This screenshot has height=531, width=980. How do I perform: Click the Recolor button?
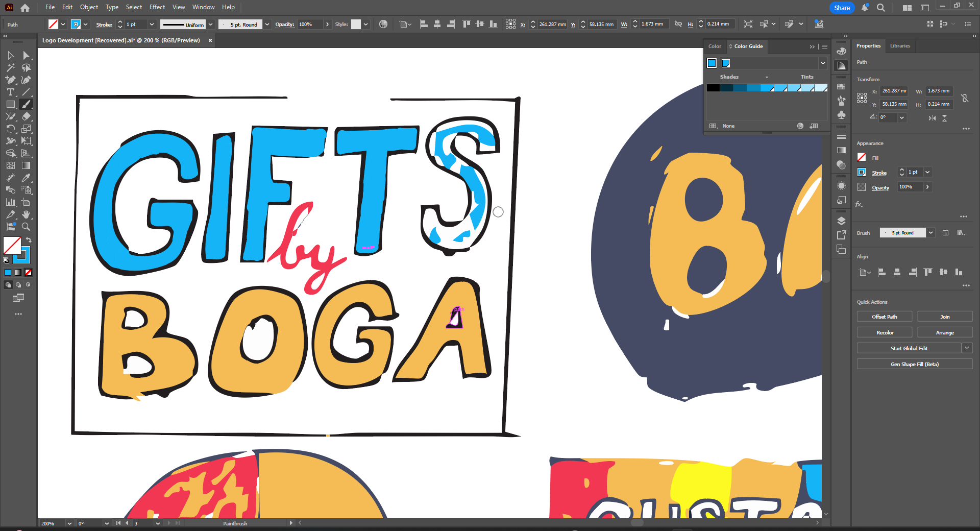point(884,333)
